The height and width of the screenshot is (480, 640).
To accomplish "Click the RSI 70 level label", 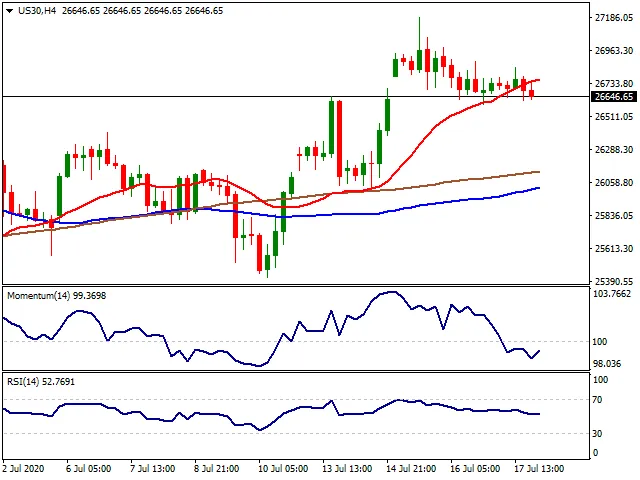I will pyautogui.click(x=597, y=400).
